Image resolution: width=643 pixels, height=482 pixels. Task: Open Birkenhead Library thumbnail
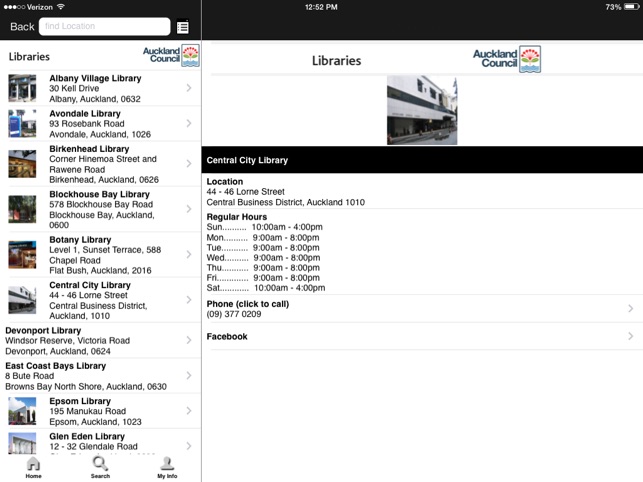click(x=22, y=164)
